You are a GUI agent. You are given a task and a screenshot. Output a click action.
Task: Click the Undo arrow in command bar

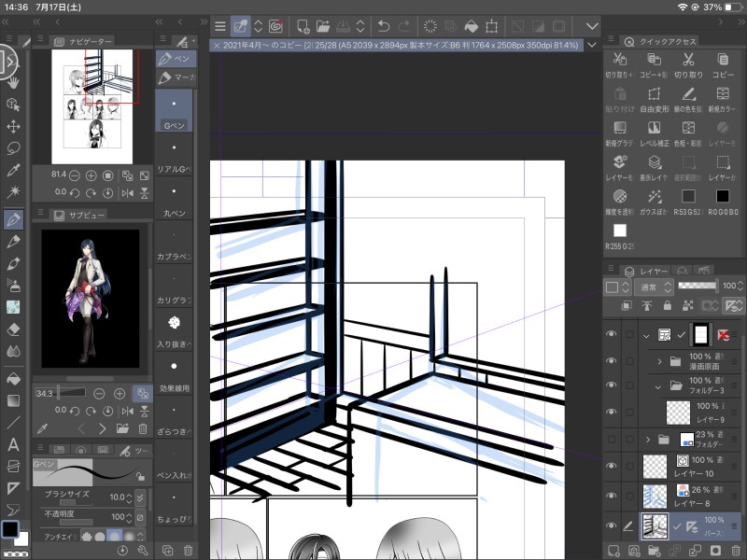coord(385,26)
